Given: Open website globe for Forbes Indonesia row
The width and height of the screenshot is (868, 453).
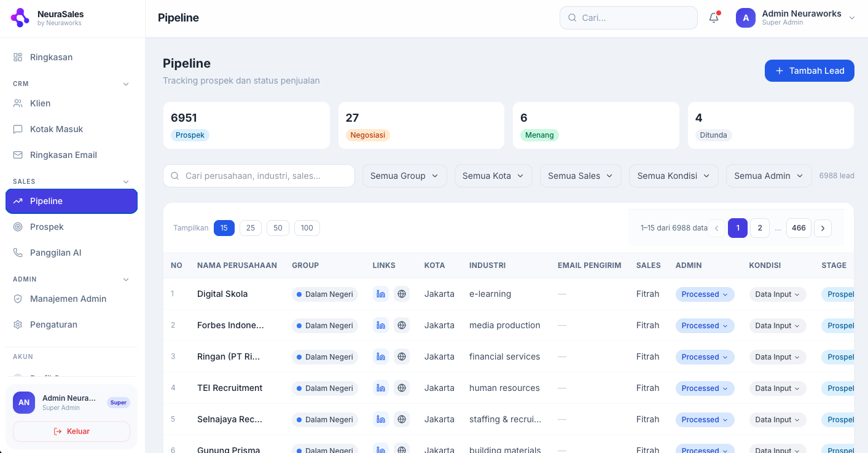Looking at the screenshot, I should coord(402,325).
